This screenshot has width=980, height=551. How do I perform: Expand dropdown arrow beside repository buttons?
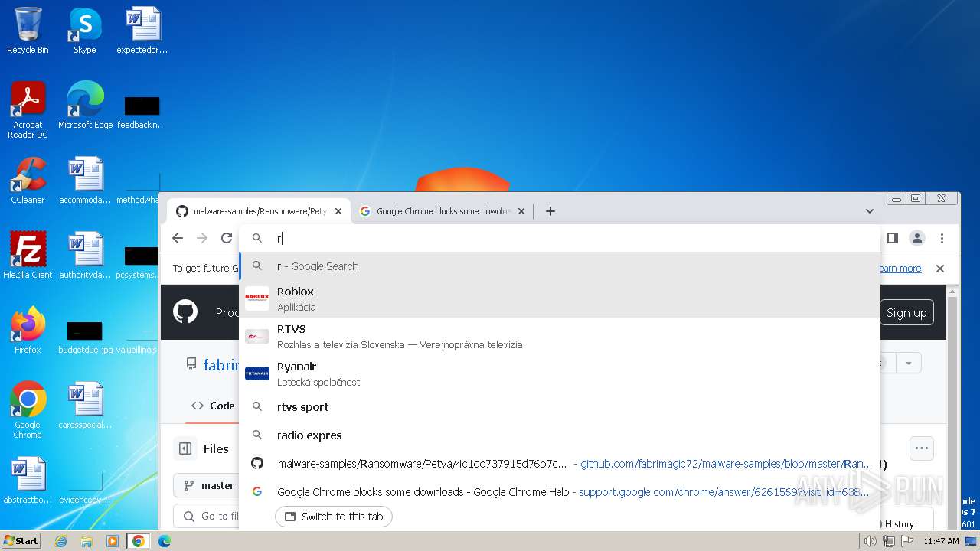[909, 364]
